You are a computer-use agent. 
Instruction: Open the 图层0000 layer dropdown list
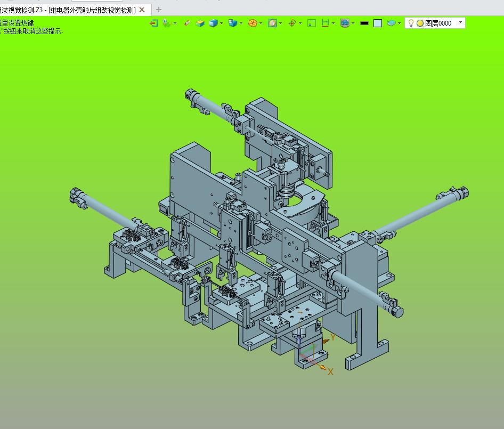tap(461, 22)
